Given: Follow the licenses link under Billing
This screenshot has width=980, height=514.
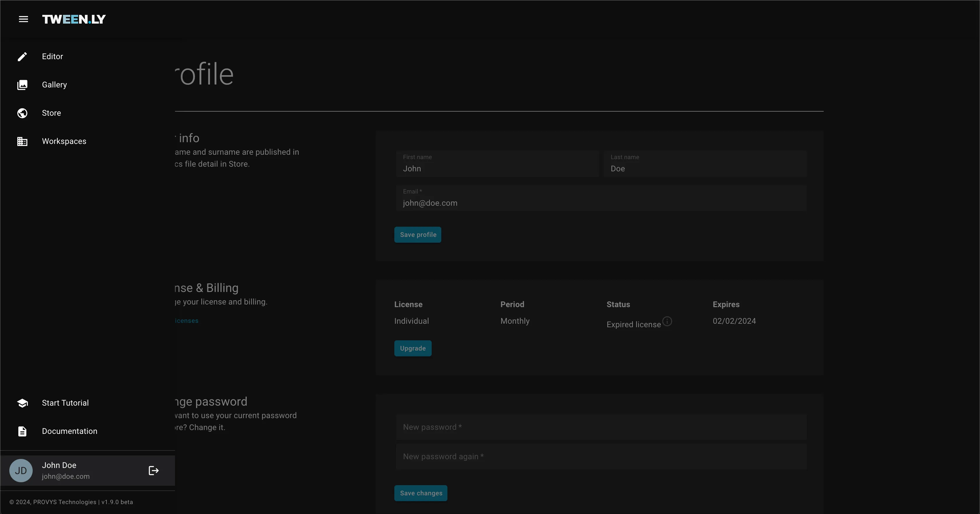Looking at the screenshot, I should click(x=186, y=321).
